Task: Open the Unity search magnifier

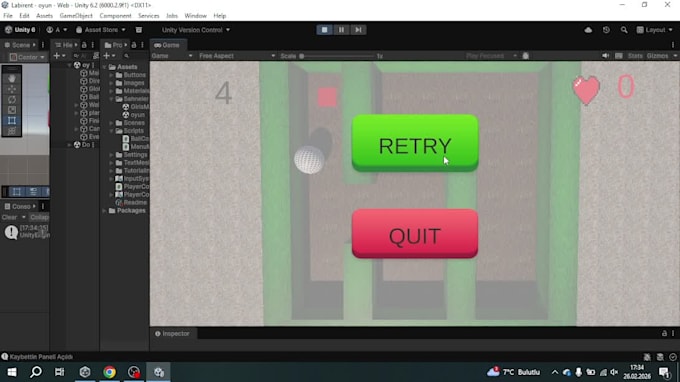Action: [624, 30]
